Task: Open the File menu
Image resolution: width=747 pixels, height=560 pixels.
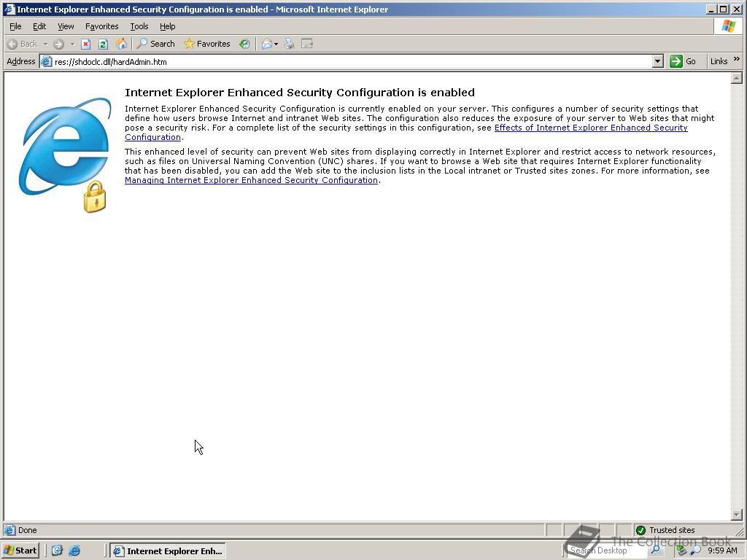Action: 15,26
